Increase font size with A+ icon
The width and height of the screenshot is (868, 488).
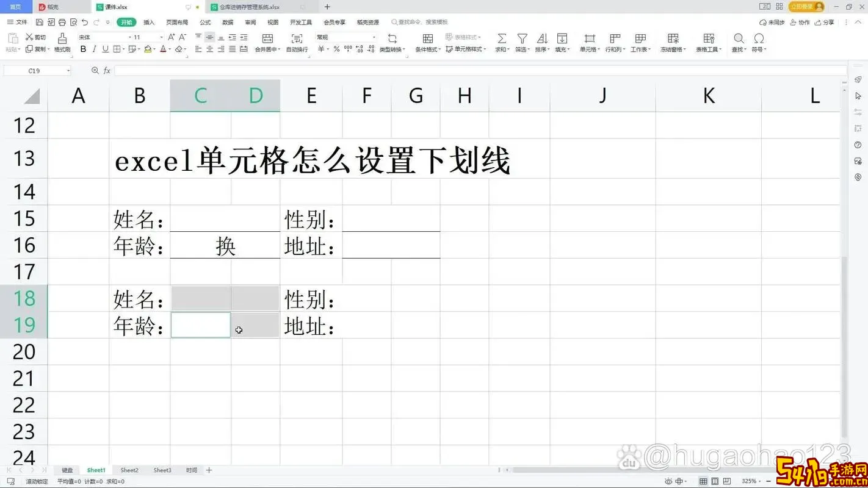click(172, 37)
